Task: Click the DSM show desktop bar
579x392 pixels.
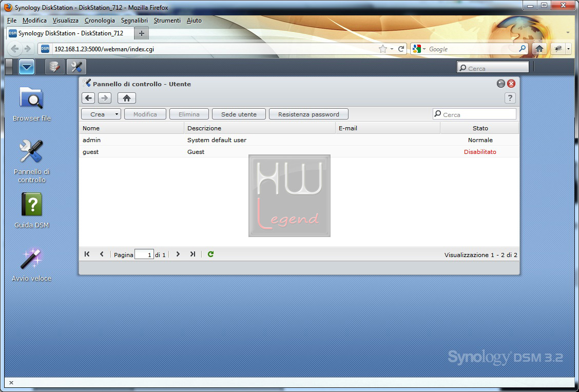Action: (9, 67)
